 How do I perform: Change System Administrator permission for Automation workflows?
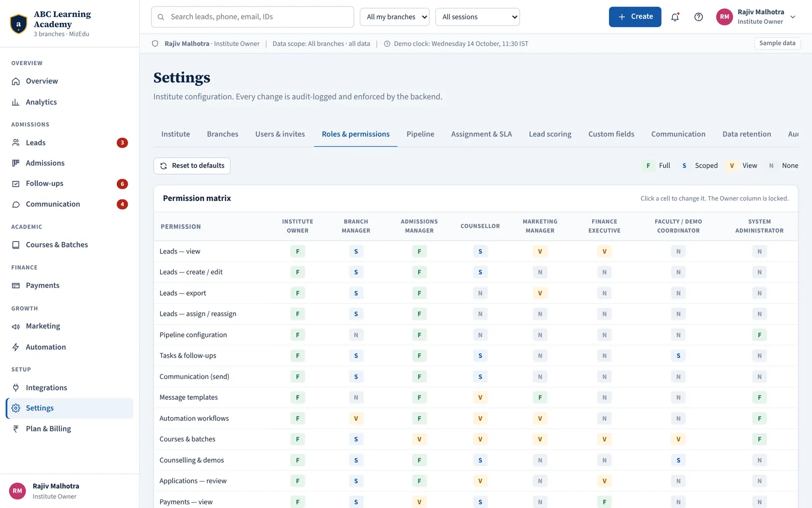(760, 419)
